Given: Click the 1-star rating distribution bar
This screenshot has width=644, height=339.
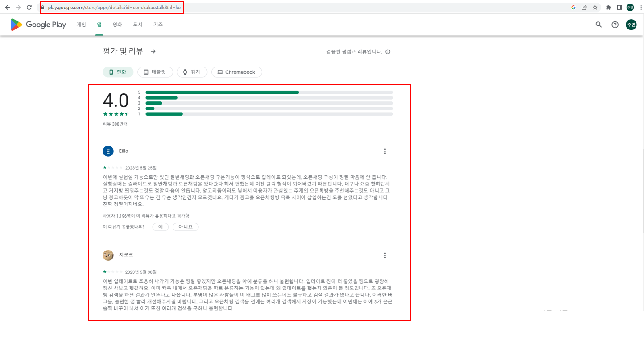Looking at the screenshot, I should [269, 114].
